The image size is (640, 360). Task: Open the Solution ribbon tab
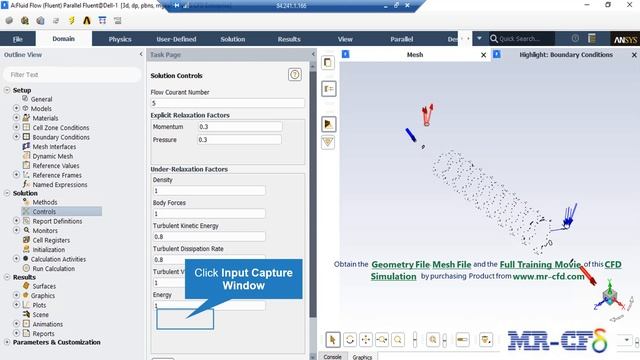[x=233, y=39]
